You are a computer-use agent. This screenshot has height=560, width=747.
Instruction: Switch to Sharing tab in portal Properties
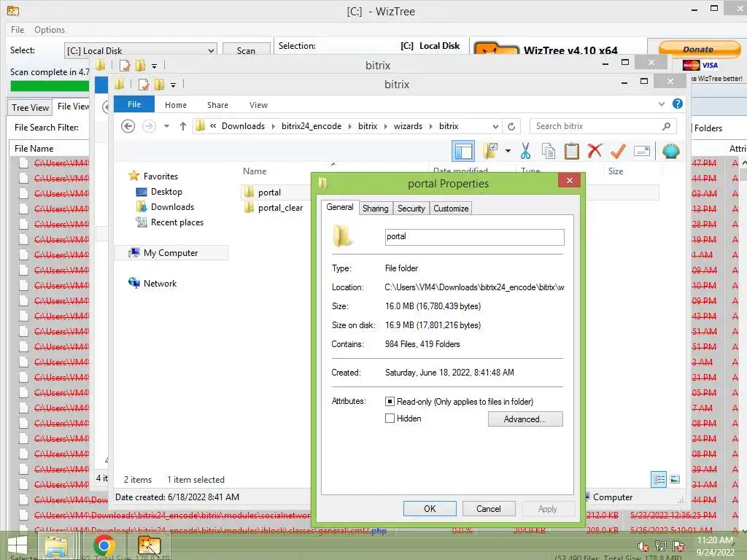[x=375, y=208]
